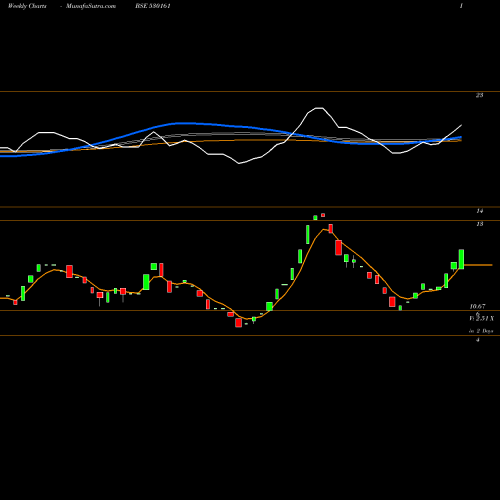500x500 pixels.
Task: Click the '13' price level label
Action: (480, 224)
